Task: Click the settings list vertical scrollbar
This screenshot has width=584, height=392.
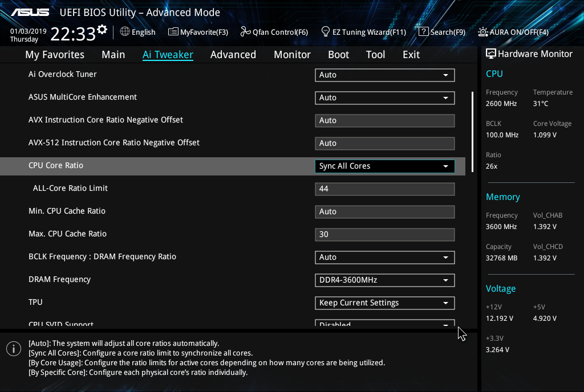Action: click(472, 132)
